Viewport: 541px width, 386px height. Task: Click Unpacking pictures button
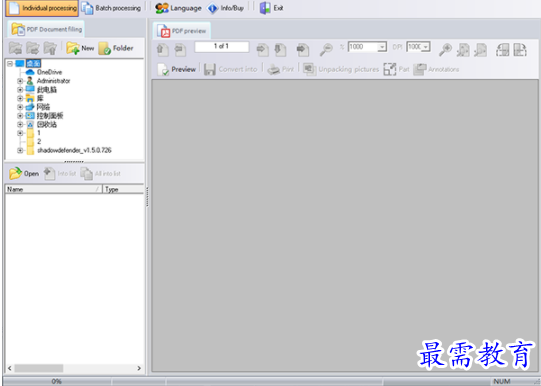coord(341,69)
